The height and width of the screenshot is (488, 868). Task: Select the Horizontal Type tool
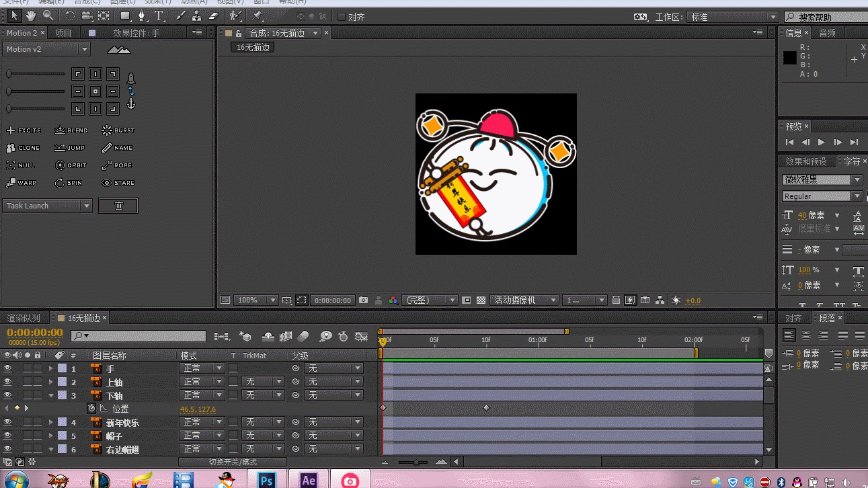click(x=159, y=15)
